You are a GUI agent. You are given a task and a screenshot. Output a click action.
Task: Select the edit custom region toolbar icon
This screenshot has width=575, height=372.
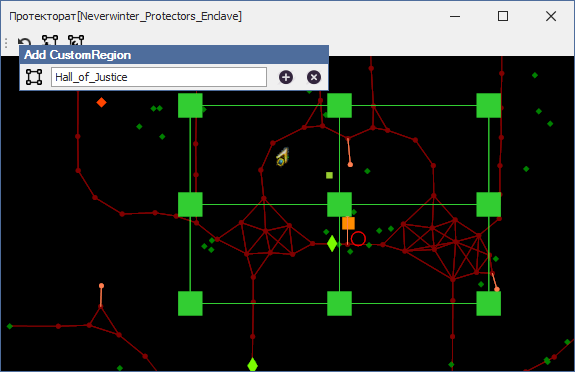(76, 40)
